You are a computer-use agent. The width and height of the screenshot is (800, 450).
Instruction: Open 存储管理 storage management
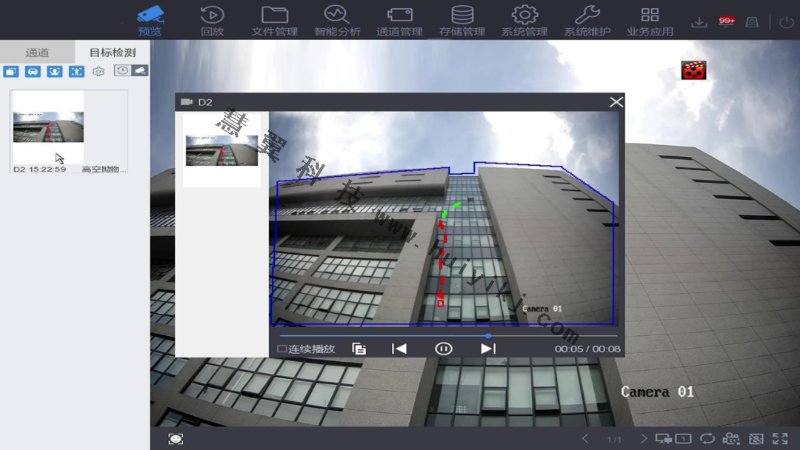461,20
